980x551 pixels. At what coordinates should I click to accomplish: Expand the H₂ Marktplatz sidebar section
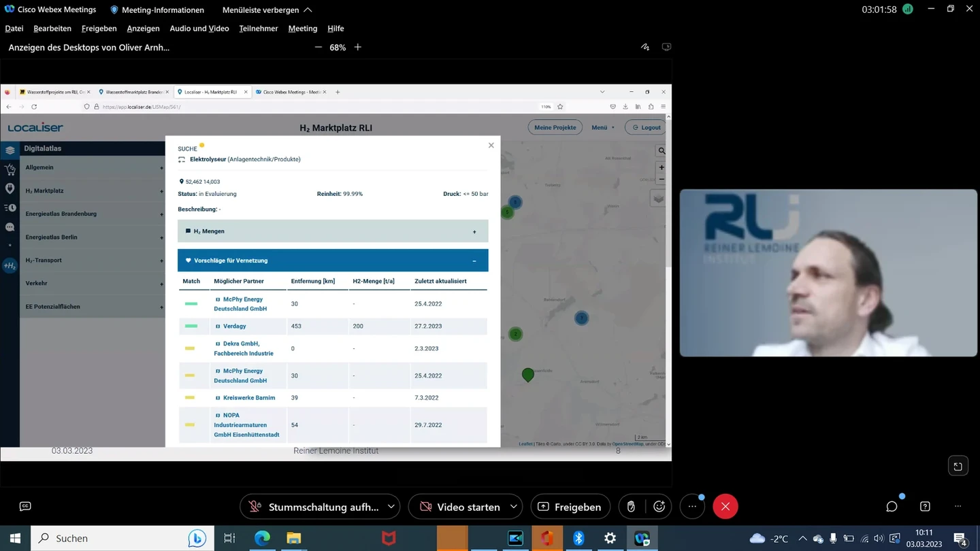(x=92, y=191)
